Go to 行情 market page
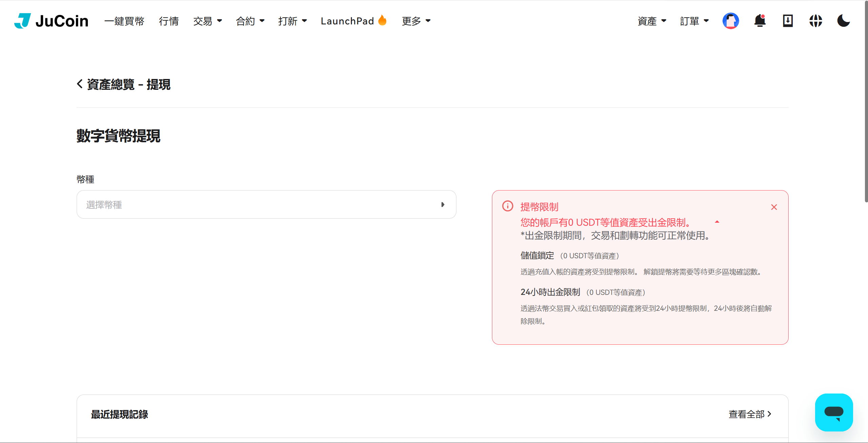 (x=169, y=21)
